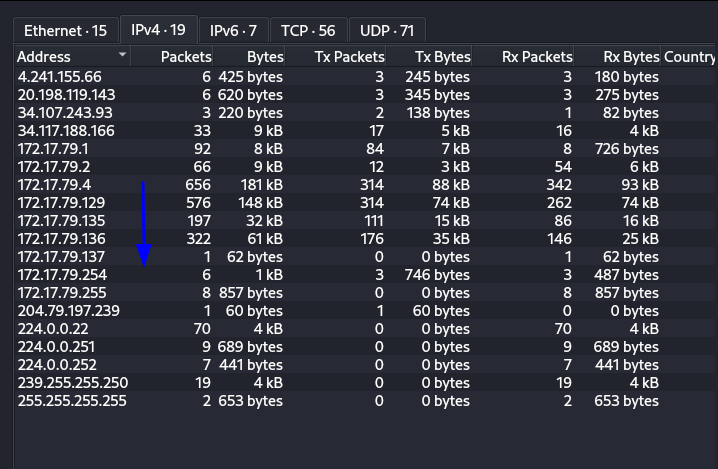Click the IPv4 · 19 tab
This screenshot has height=469, width=718.
pos(158,30)
